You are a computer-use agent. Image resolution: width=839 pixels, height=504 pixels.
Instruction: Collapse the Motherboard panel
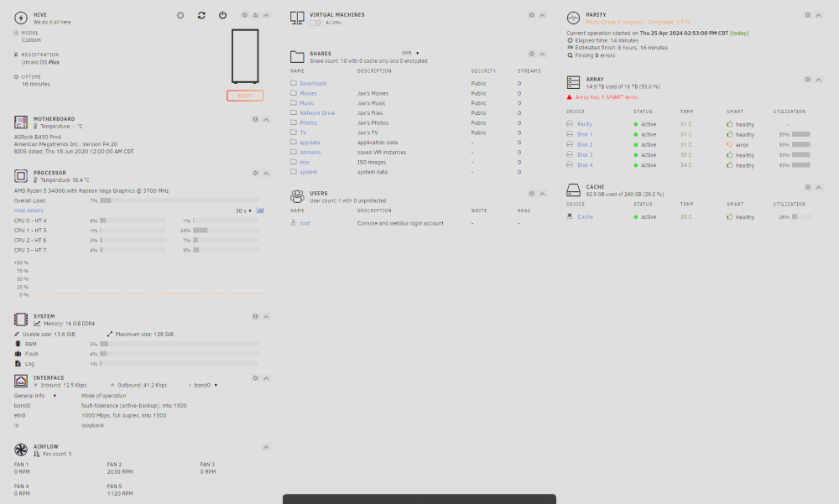click(x=266, y=119)
